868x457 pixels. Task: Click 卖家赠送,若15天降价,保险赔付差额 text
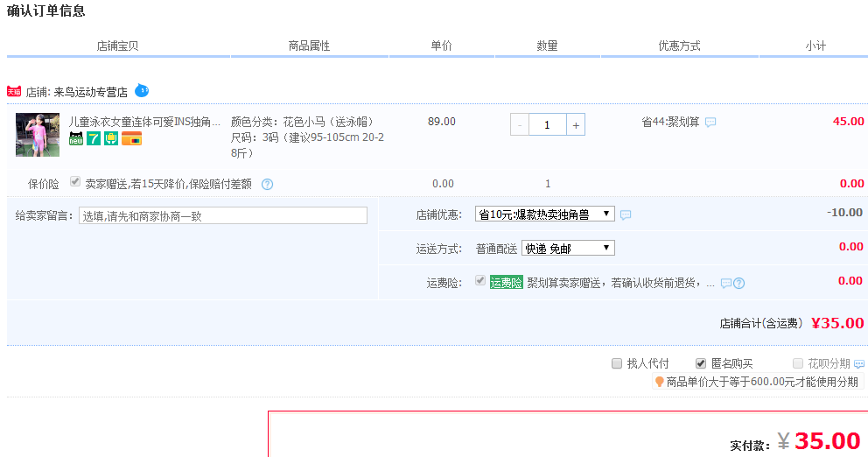(168, 184)
